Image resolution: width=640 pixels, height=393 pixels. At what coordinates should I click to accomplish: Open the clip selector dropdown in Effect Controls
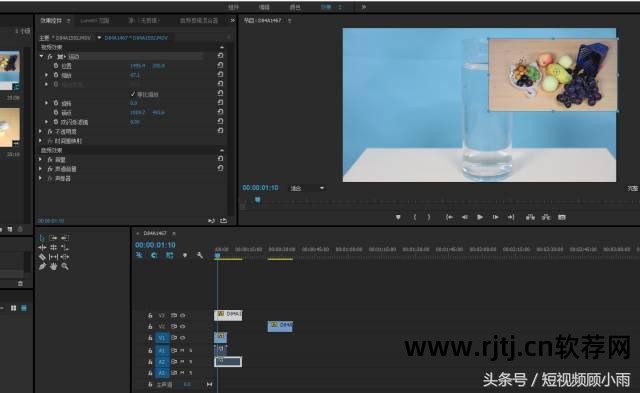pos(99,38)
